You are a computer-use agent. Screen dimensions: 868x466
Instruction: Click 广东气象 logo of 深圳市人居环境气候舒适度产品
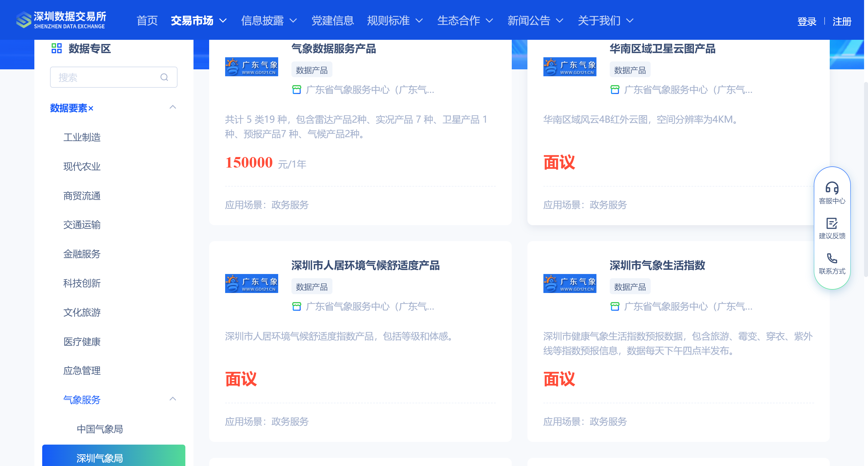251,283
